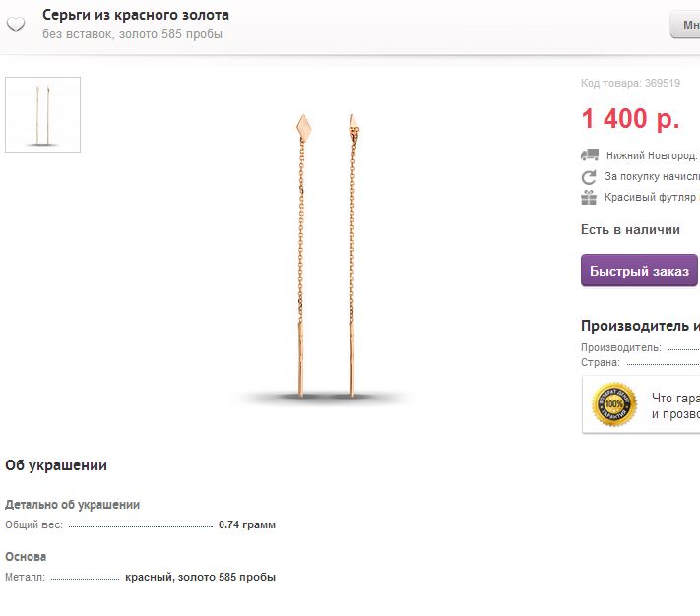Click the Об украшении section heading
This screenshot has width=700, height=616.
coord(56,465)
